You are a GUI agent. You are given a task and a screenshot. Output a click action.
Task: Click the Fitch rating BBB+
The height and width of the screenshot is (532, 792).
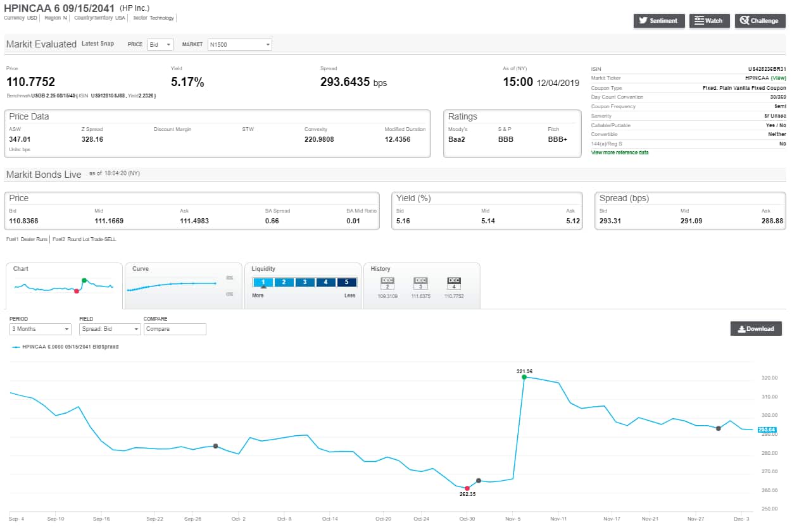point(558,139)
